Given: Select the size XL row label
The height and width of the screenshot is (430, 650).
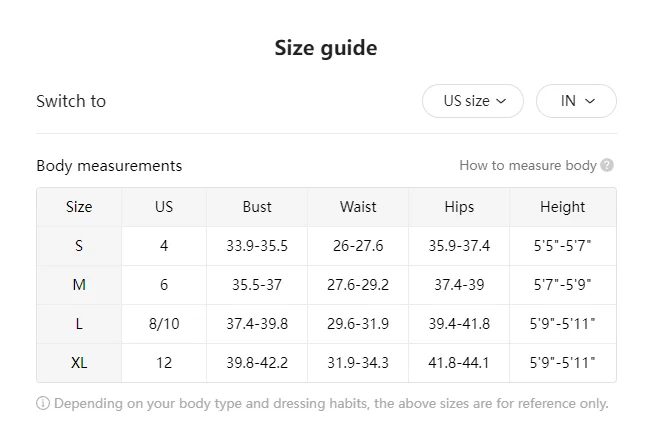Looking at the screenshot, I should (79, 363).
